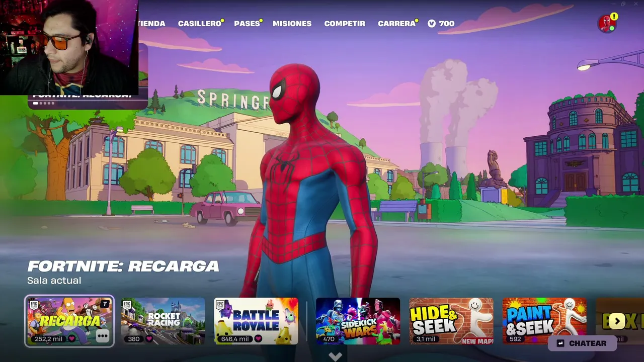The image size is (644, 362).
Task: Pick the Battle Royale tile
Action: (256, 321)
